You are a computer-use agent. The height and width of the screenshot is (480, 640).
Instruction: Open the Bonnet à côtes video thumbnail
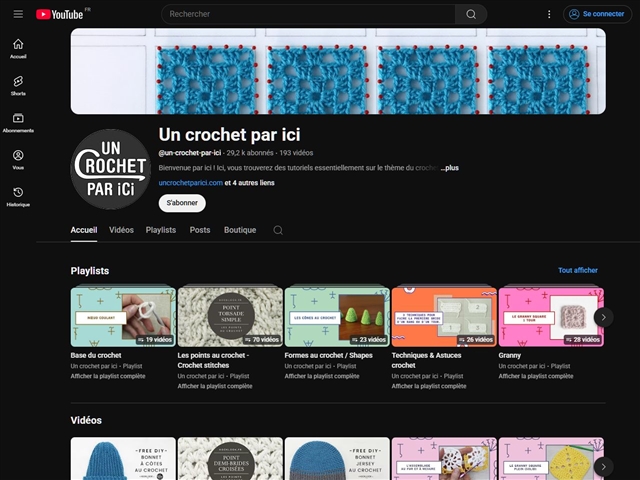[123, 459]
